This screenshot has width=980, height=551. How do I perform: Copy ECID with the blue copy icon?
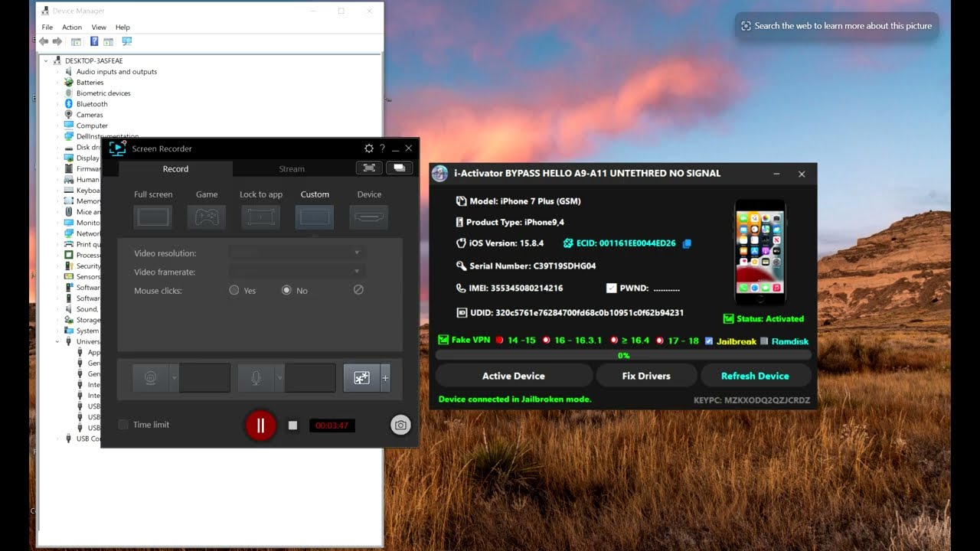[x=687, y=243]
